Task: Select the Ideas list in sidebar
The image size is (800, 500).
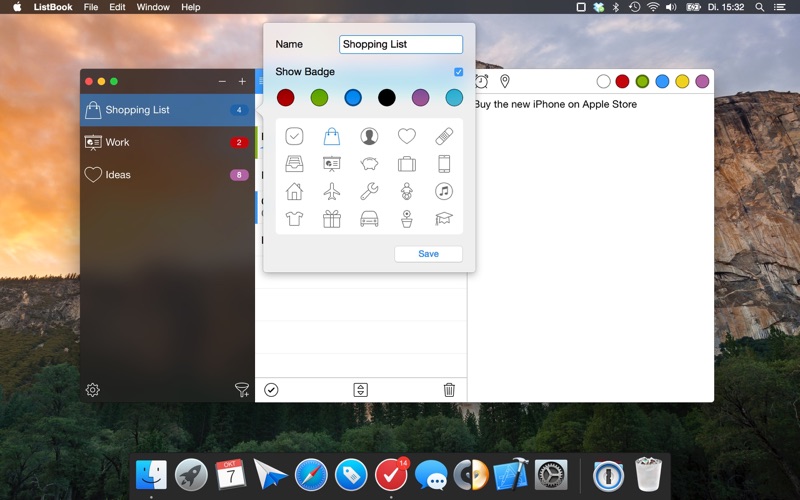Action: coord(167,175)
